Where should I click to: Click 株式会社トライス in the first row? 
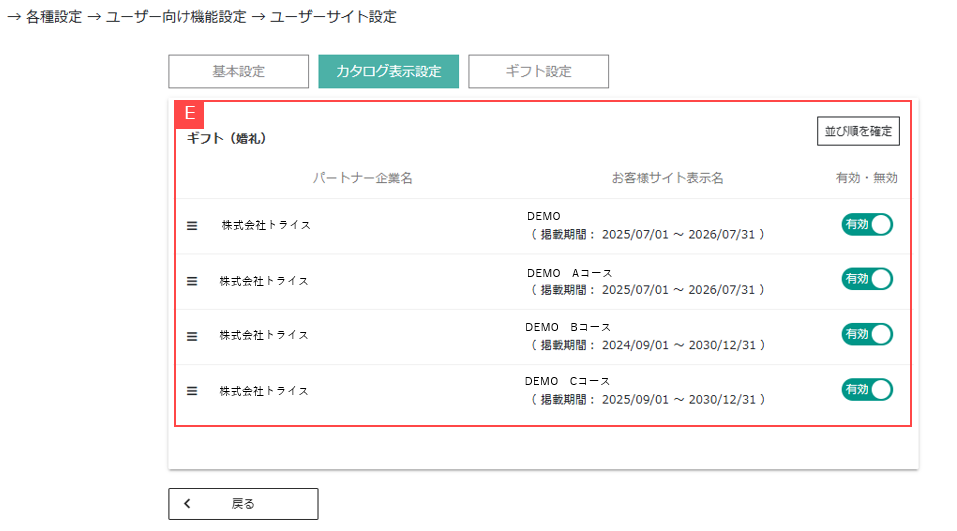pyautogui.click(x=266, y=225)
